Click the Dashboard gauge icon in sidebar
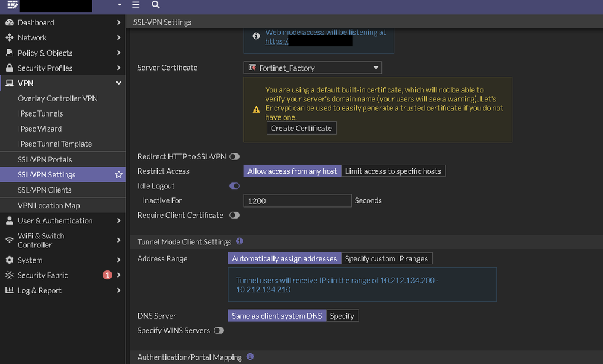This screenshot has width=603, height=364. (x=10, y=23)
